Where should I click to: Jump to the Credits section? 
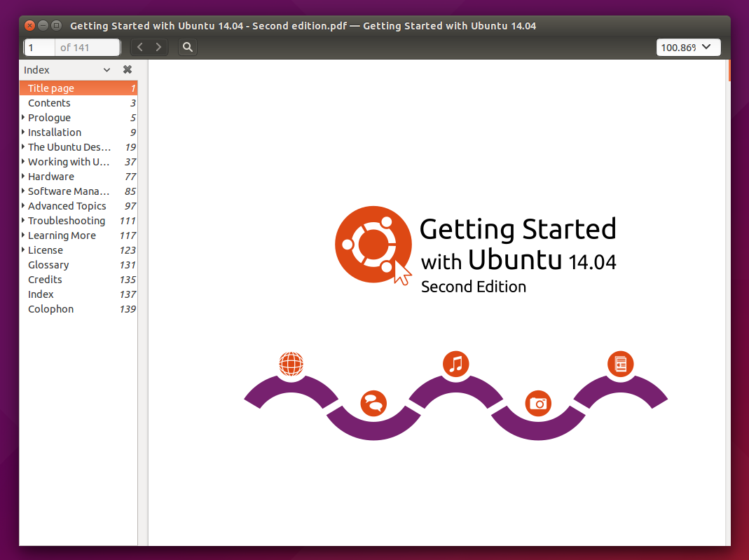pyautogui.click(x=45, y=279)
